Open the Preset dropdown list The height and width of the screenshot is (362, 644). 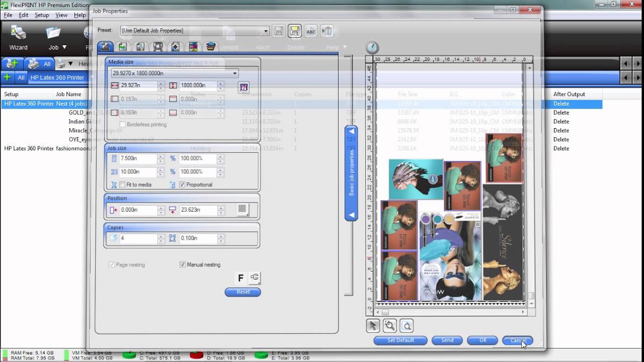pyautogui.click(x=266, y=31)
